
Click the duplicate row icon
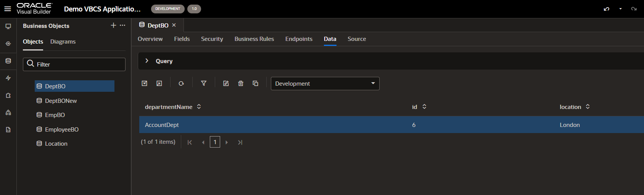(x=256, y=83)
